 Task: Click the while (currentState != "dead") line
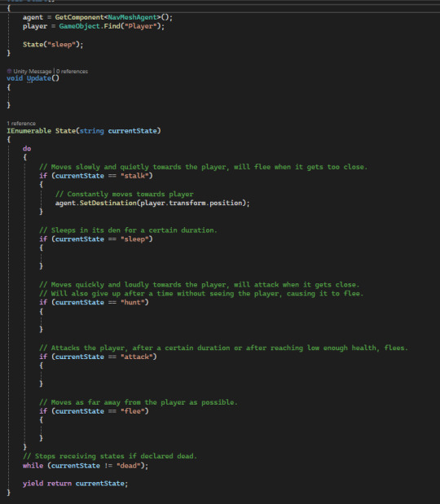tap(86, 466)
